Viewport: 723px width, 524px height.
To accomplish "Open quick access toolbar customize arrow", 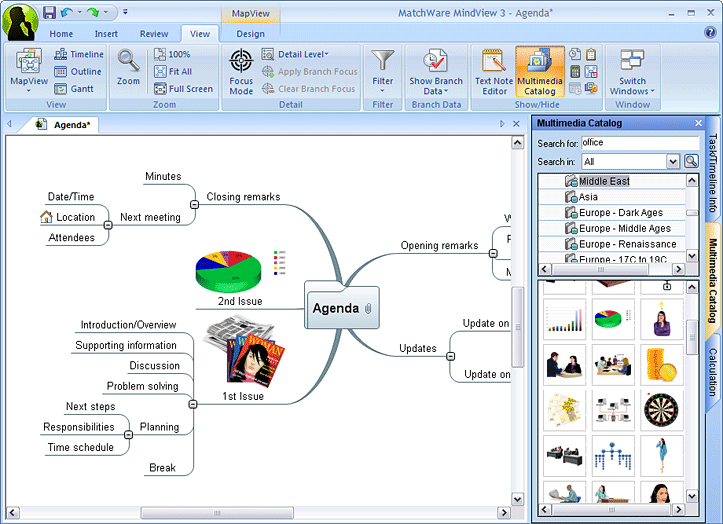I will tap(125, 12).
